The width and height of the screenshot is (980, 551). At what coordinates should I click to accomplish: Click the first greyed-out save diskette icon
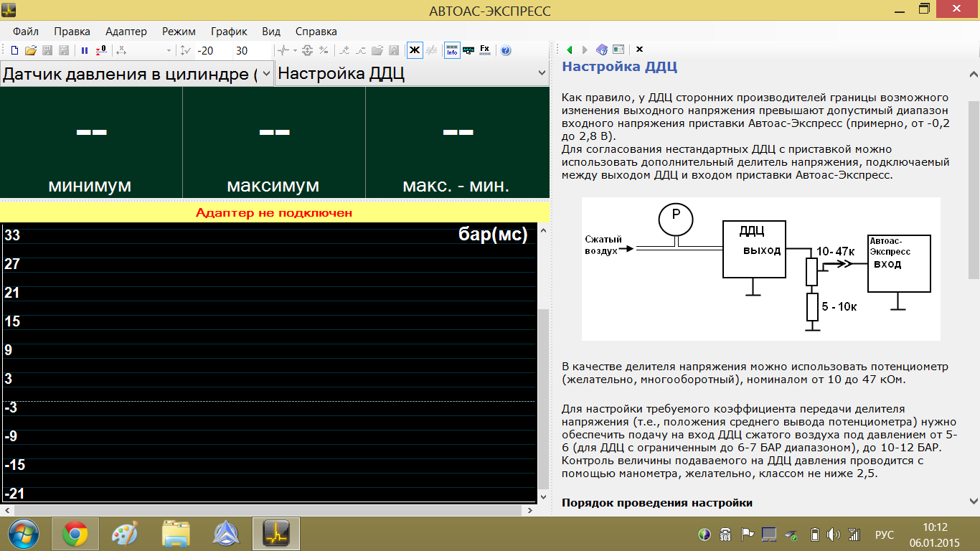[x=47, y=51]
